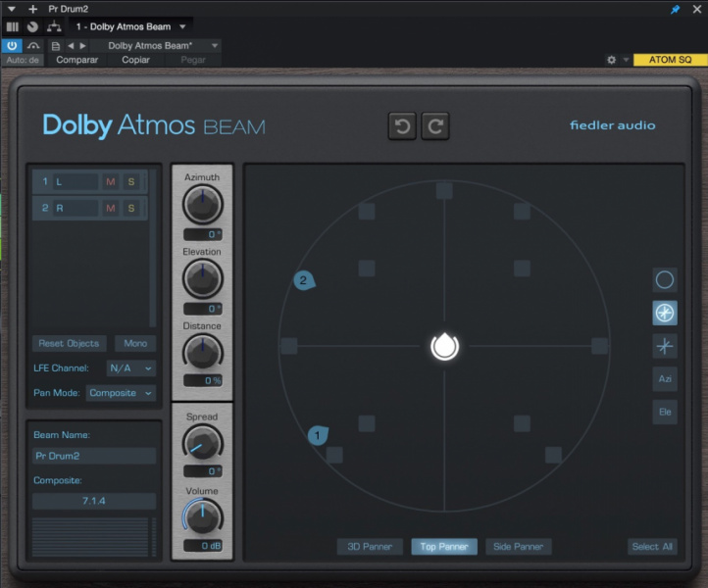The height and width of the screenshot is (588, 708).
Task: Click the ATOM SQ controller label
Action: click(670, 60)
